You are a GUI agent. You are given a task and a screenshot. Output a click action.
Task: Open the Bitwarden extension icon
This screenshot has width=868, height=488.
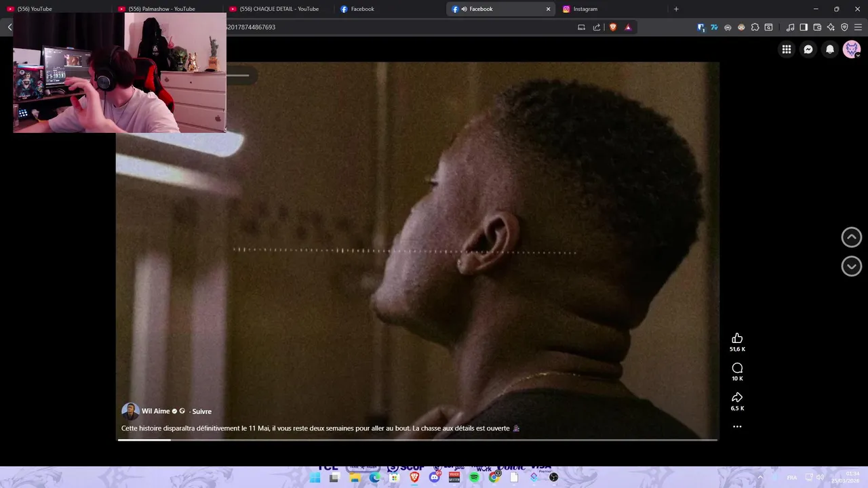(701, 27)
